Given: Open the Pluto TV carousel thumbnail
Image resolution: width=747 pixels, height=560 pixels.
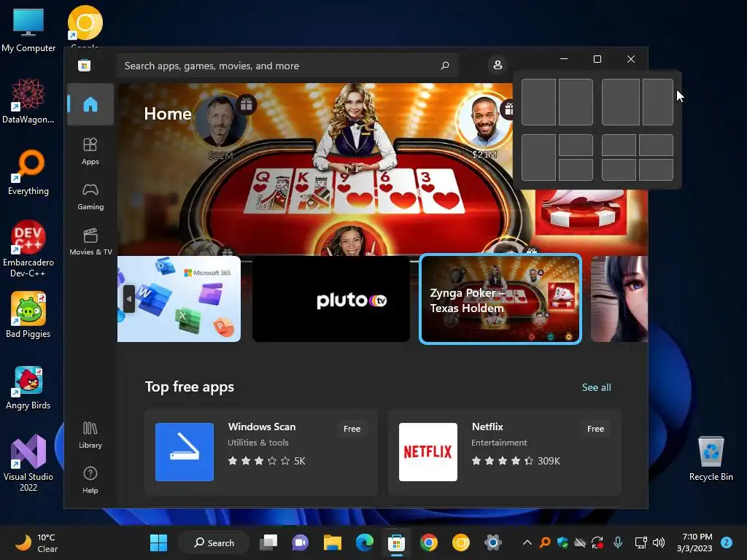Looking at the screenshot, I should click(331, 299).
